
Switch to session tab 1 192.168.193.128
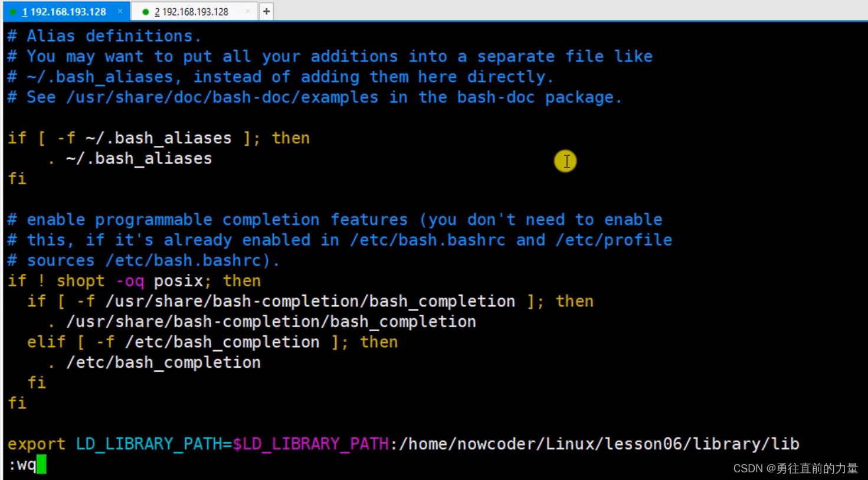coord(64,12)
